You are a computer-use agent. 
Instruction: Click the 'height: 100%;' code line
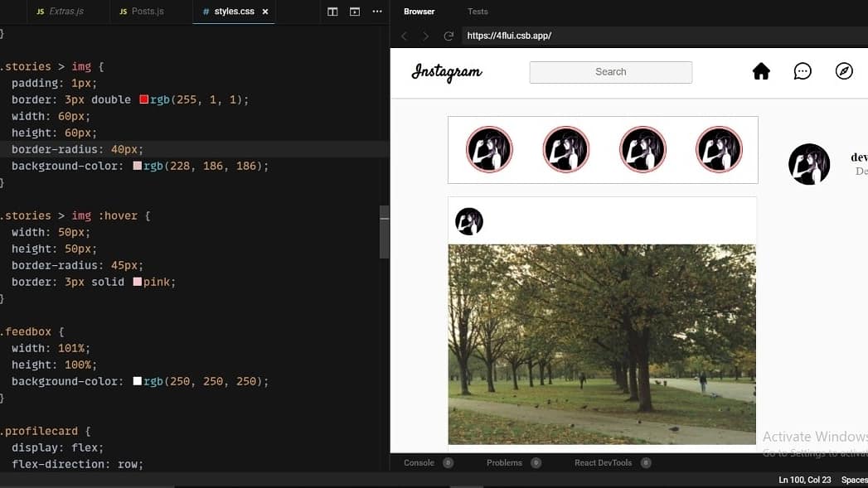click(54, 365)
